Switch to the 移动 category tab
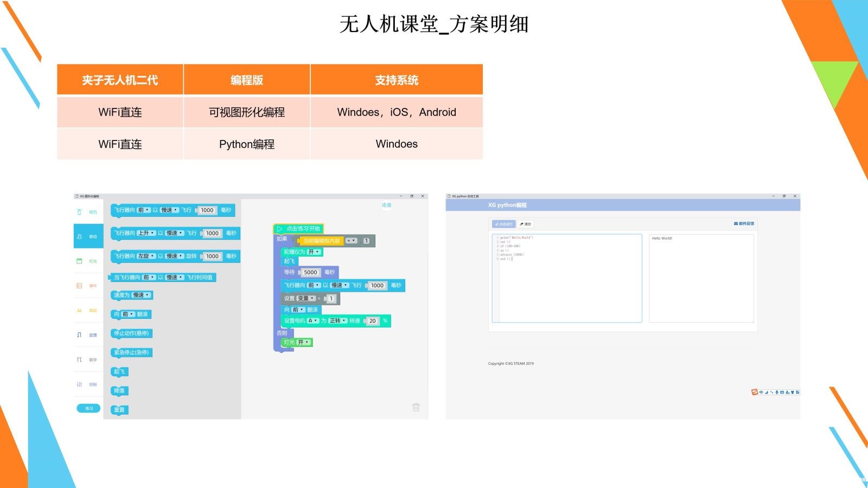The image size is (868, 488). pyautogui.click(x=88, y=236)
